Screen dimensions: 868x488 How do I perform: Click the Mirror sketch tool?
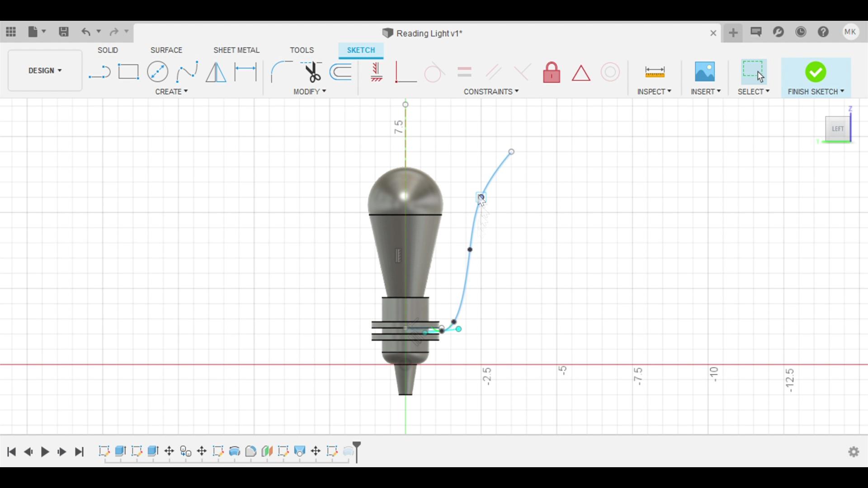[x=216, y=72]
